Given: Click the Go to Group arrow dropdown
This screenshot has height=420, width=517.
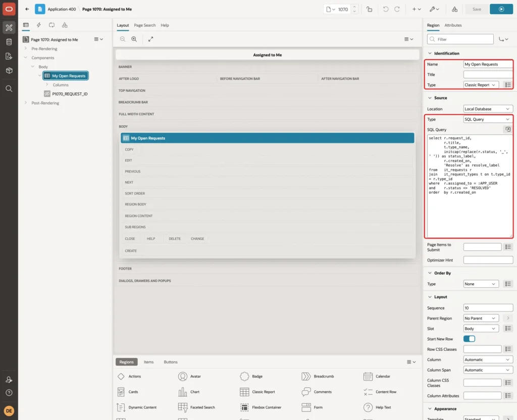Looking at the screenshot, I should pyautogui.click(x=503, y=39).
